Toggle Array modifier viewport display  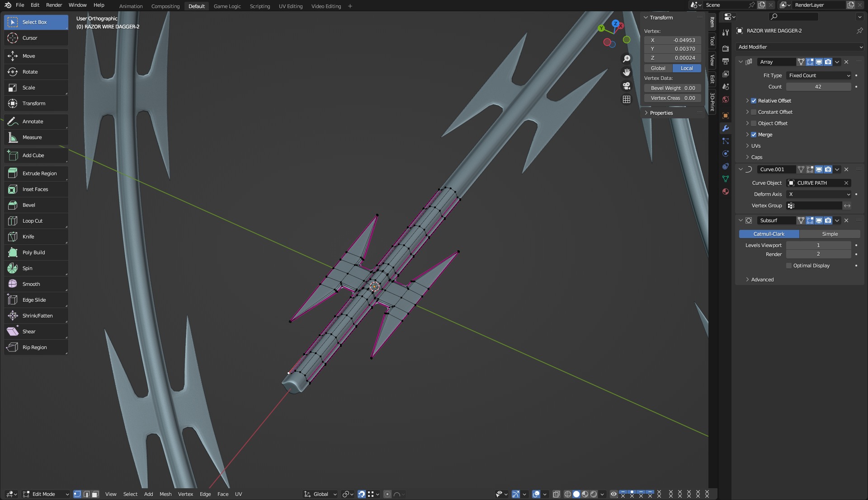click(819, 62)
